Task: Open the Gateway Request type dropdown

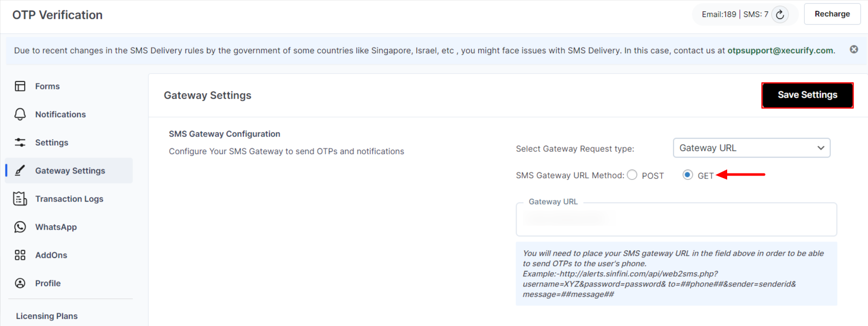Action: (x=751, y=148)
